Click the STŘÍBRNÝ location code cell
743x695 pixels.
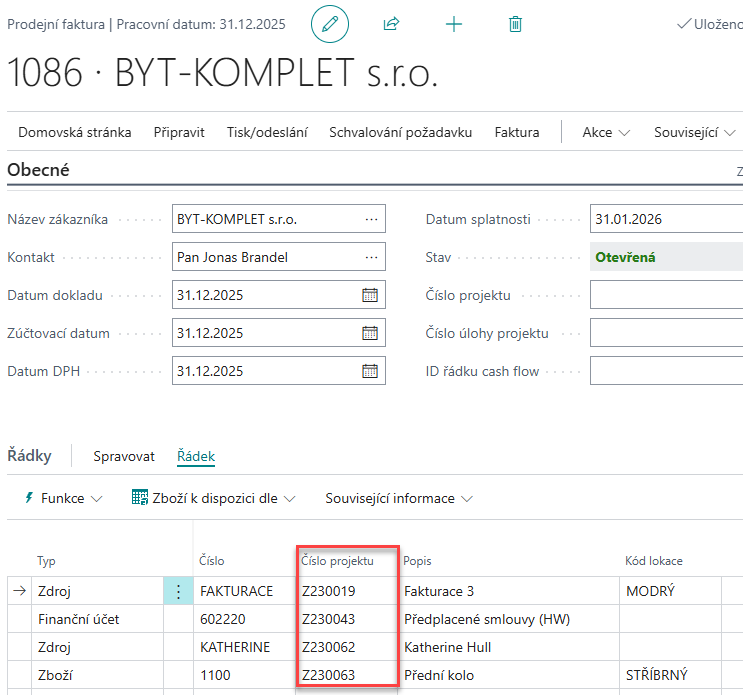pos(670,675)
